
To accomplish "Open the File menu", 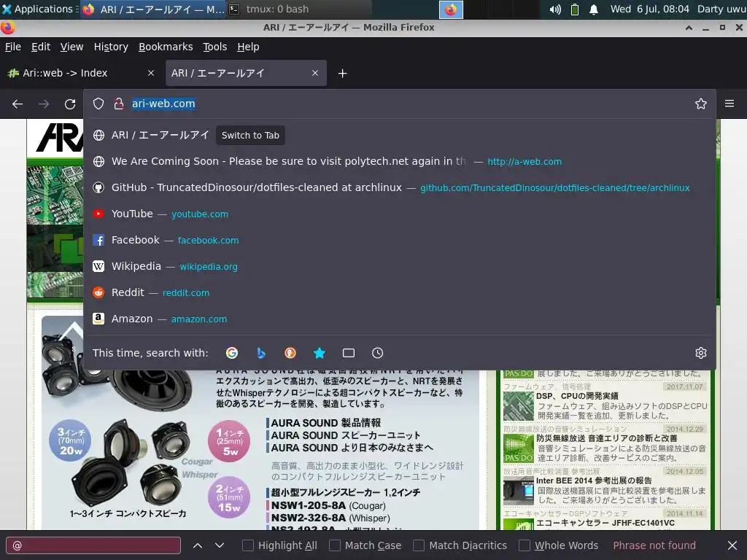I will pos(13,47).
